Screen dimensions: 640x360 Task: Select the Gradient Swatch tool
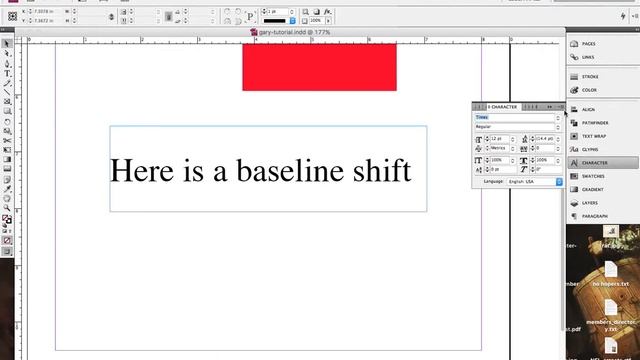click(7, 160)
